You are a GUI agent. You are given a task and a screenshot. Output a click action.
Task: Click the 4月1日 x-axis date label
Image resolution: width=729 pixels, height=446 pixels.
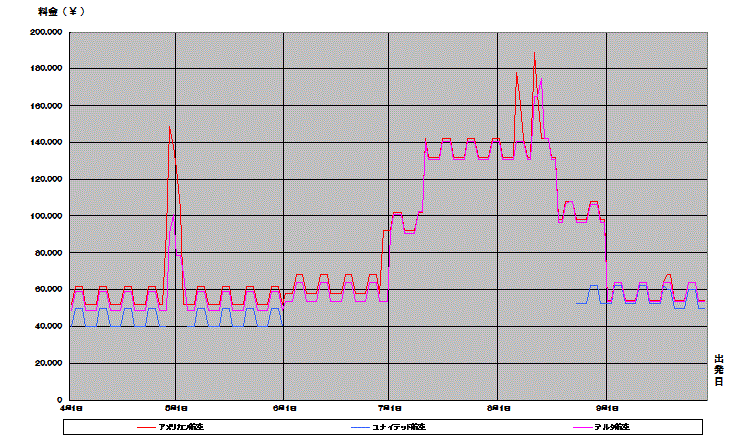(69, 408)
